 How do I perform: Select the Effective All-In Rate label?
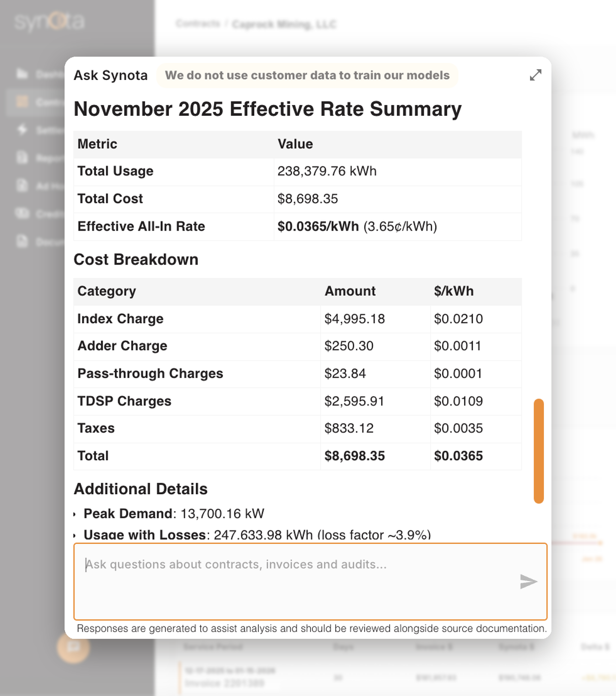coord(141,227)
